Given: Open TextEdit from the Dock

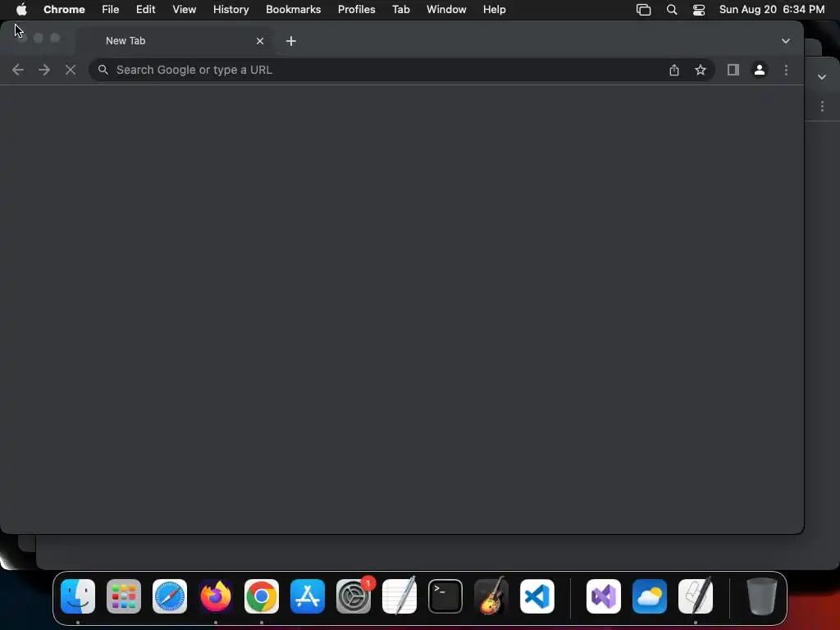Looking at the screenshot, I should point(399,596).
